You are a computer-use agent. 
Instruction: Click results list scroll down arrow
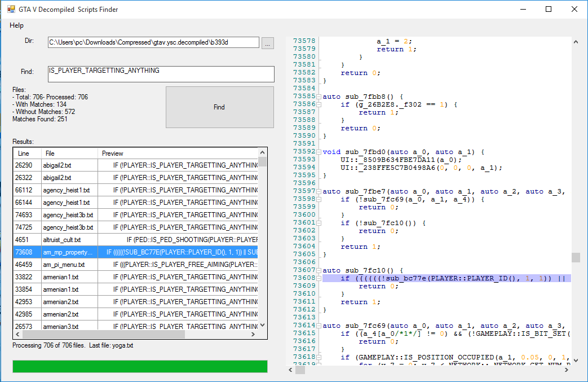point(262,325)
